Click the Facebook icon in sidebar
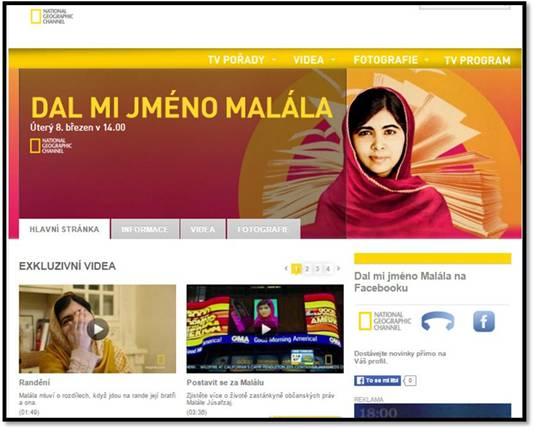The height and width of the screenshot is (428, 534). tap(484, 321)
